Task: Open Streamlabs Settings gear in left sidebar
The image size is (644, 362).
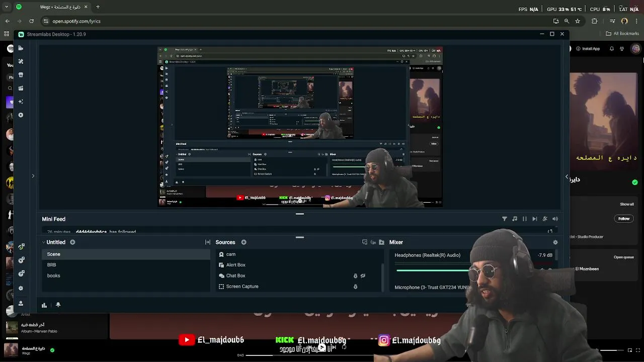Action: point(21,289)
